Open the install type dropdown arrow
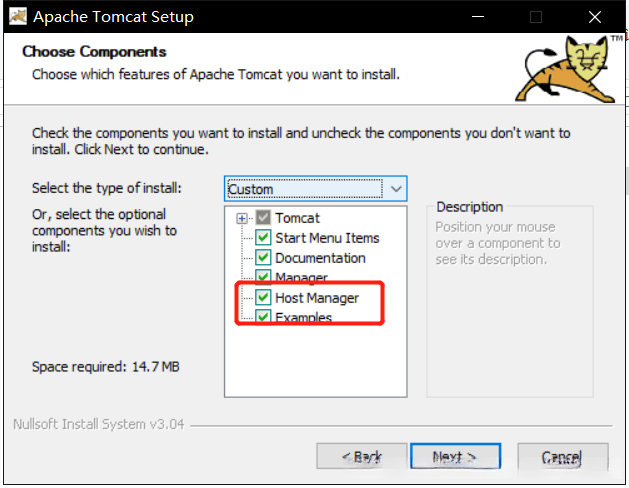The height and width of the screenshot is (488, 629). pyautogui.click(x=396, y=188)
